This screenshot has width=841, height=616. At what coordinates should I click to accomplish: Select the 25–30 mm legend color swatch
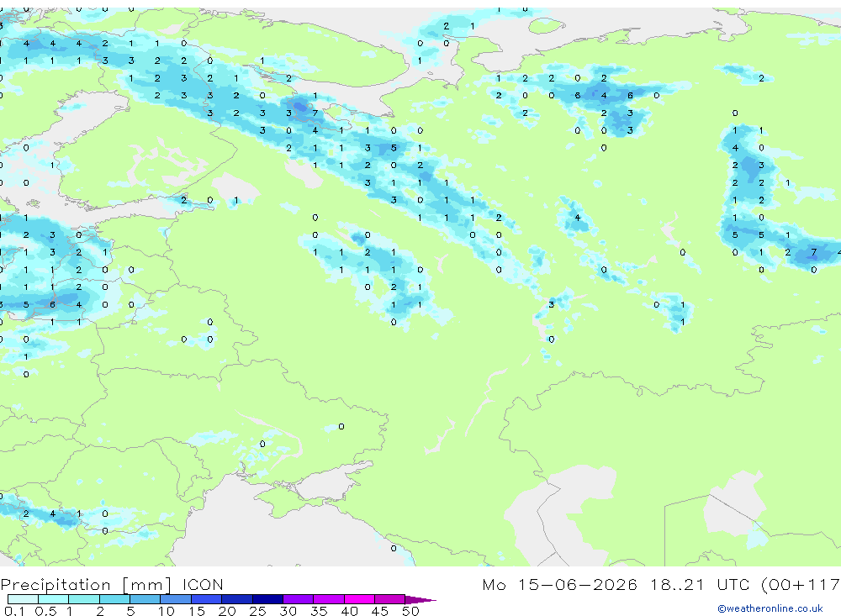[267, 599]
